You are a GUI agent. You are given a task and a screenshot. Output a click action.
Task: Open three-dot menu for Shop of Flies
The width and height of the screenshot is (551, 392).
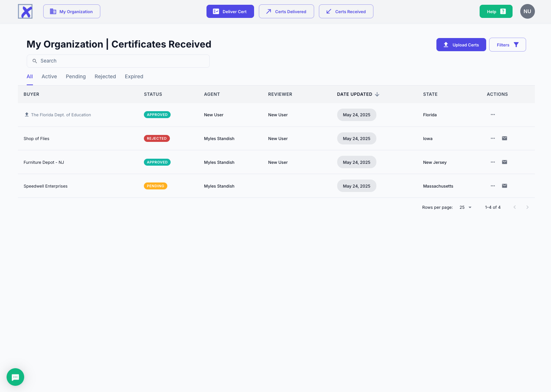pyautogui.click(x=493, y=138)
